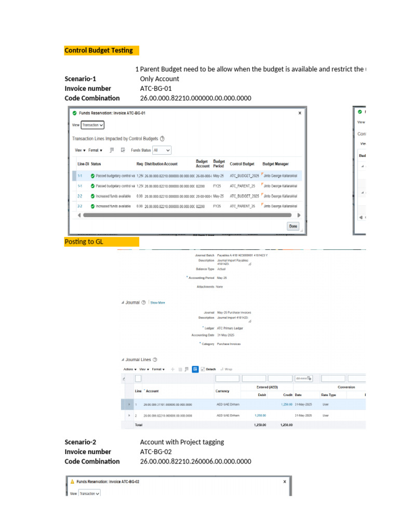Click the 1,250.00 debit amount on line 2
Image resolution: width=399 pixels, height=532 pixels.
point(260,415)
